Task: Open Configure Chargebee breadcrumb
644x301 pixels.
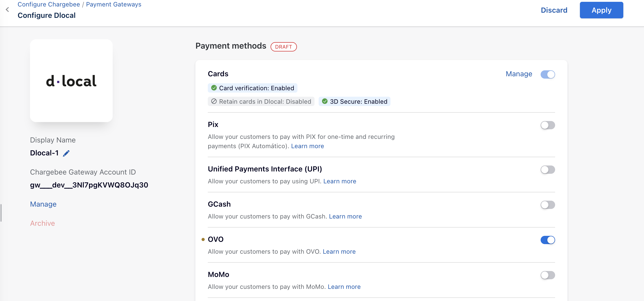Action: pyautogui.click(x=49, y=4)
